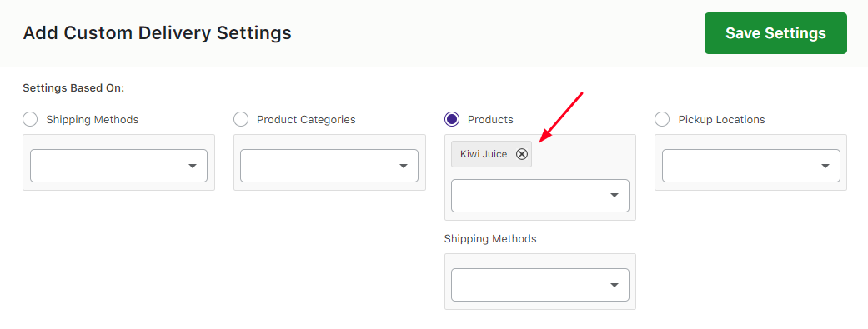The image size is (868, 329).
Task: Select the Pickup Locations radio button
Action: coord(662,119)
